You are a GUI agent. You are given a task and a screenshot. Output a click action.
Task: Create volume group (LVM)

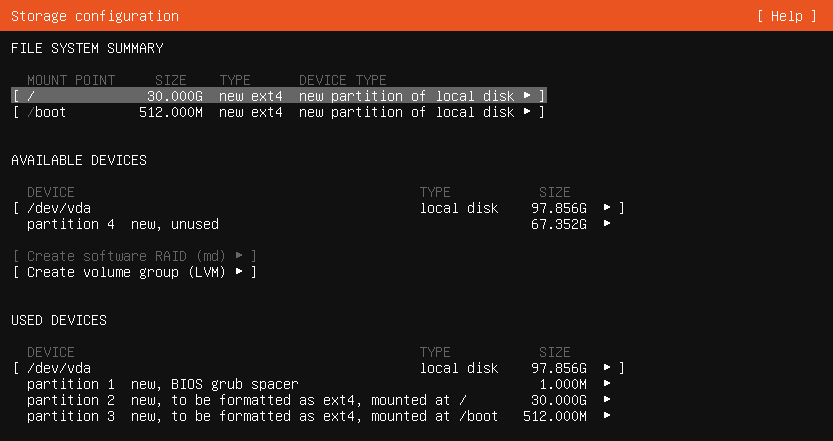pos(135,272)
